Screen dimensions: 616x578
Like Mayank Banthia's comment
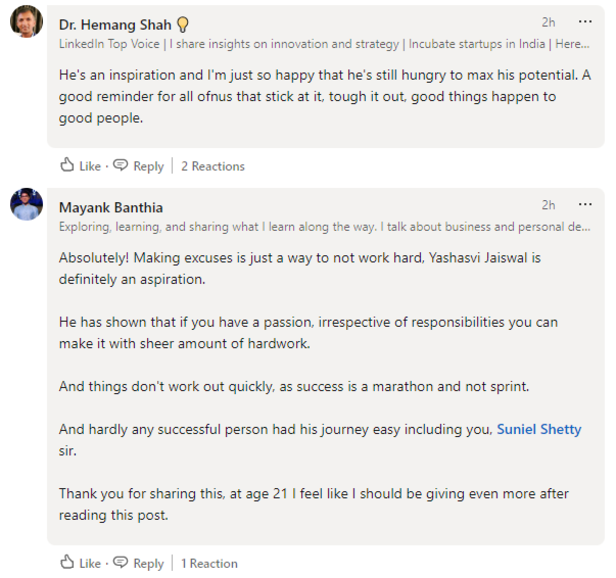click(x=90, y=563)
